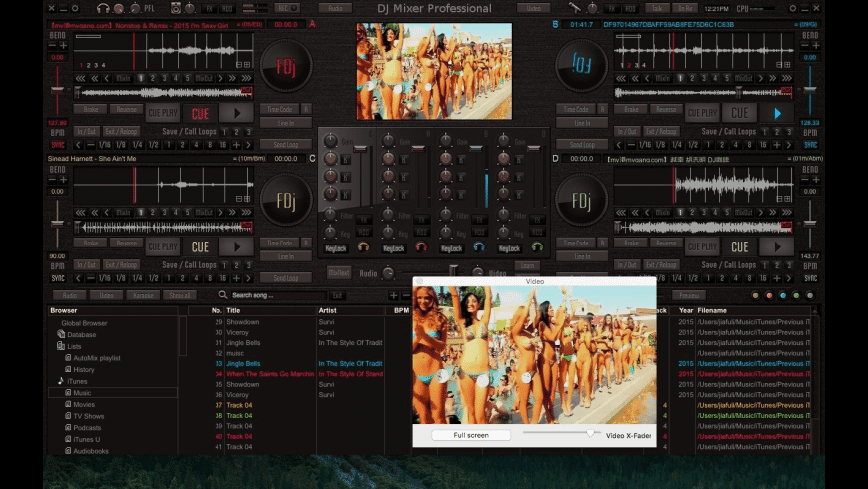Image resolution: width=868 pixels, height=489 pixels.
Task: Click Deck A pitch bend minus
Action: [52, 46]
